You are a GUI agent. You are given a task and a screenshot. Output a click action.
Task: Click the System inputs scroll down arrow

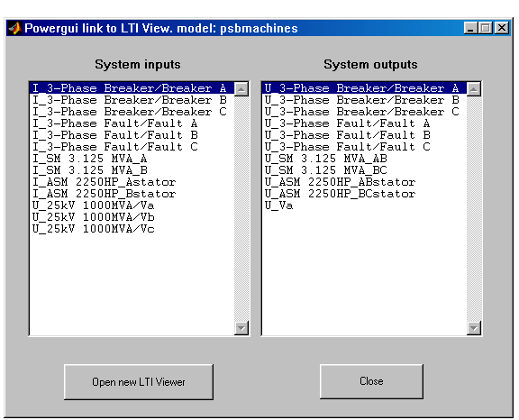tap(241, 328)
